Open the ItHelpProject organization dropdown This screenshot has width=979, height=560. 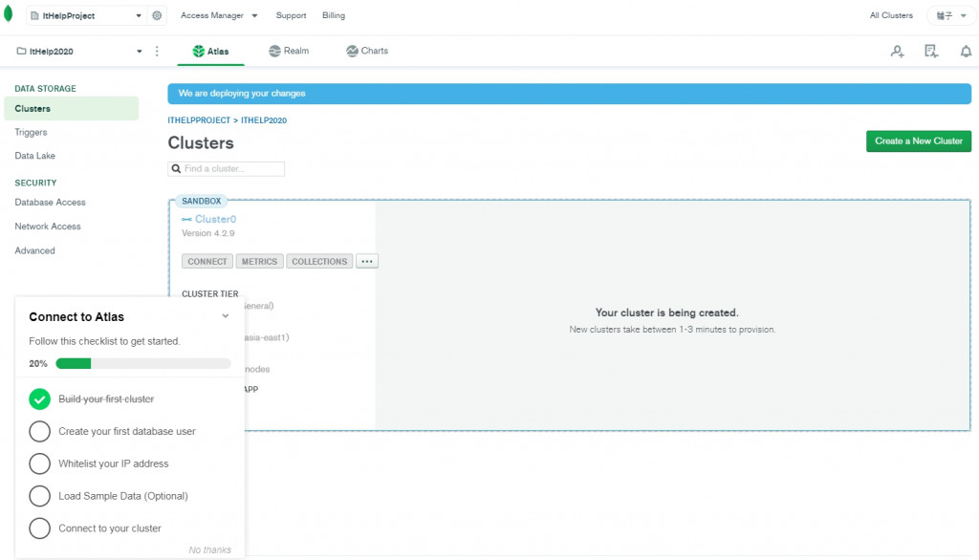click(86, 15)
